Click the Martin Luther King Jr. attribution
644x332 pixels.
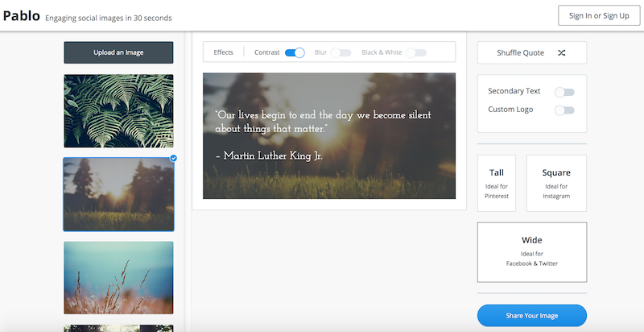pyautogui.click(x=269, y=156)
